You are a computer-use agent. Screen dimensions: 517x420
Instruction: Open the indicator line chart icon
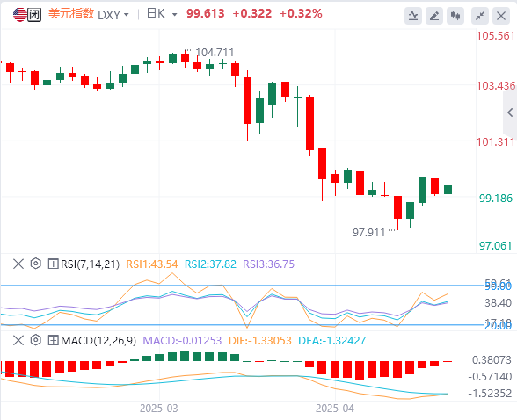(x=413, y=16)
